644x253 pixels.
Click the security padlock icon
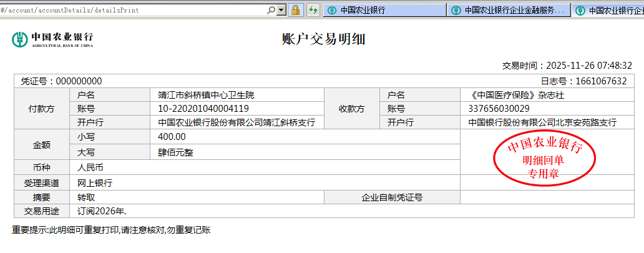pyautogui.click(x=296, y=10)
